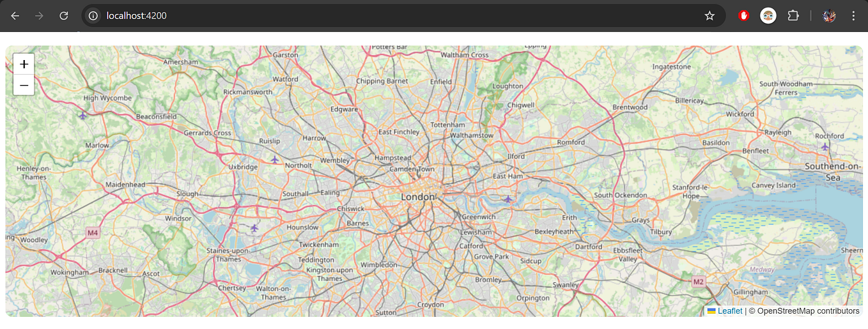Click the Bromley label on the map
868x329 pixels.
[x=489, y=280]
